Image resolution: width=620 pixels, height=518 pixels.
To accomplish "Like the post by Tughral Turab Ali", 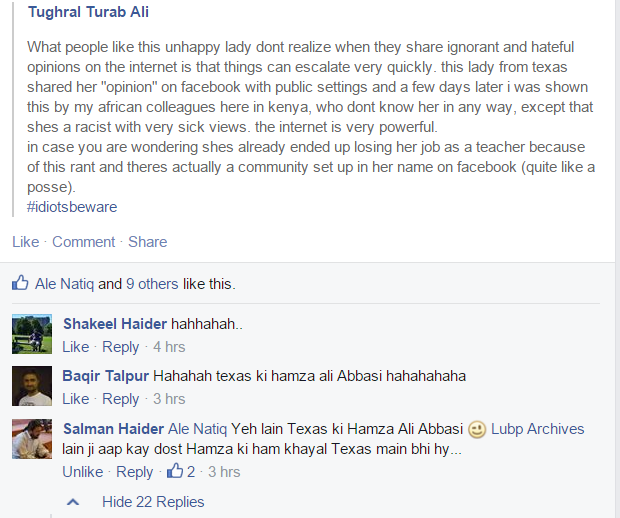I will pyautogui.click(x=26, y=242).
